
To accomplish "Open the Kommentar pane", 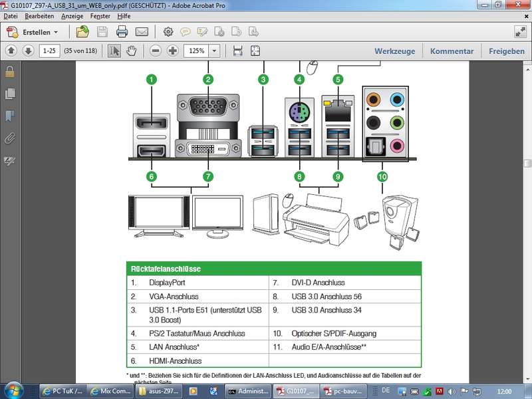I will tap(452, 51).
